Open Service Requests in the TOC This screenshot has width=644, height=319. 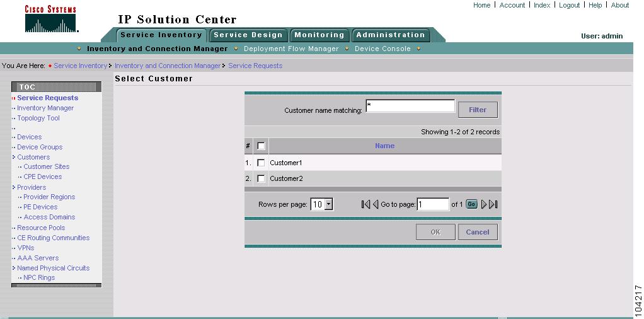(48, 98)
